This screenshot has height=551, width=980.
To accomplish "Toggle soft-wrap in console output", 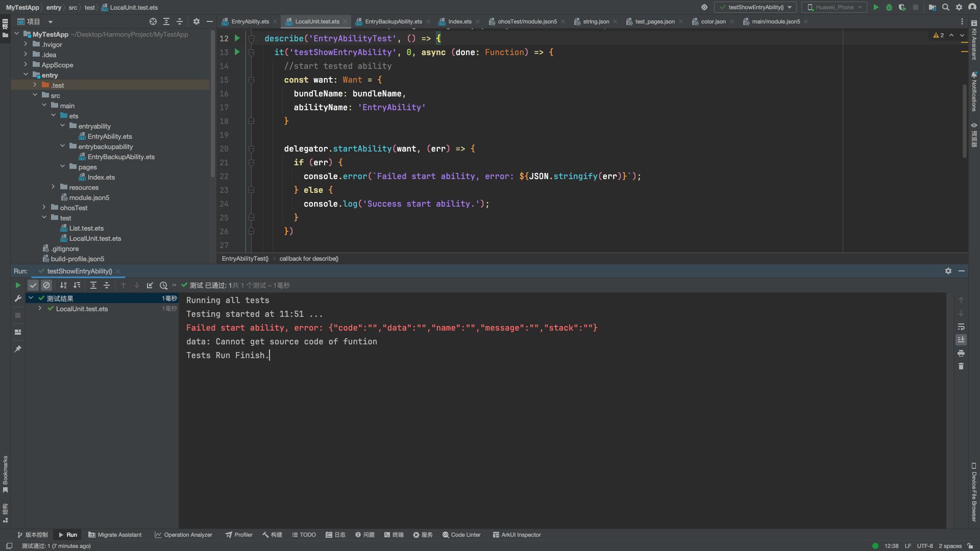I will point(961,327).
